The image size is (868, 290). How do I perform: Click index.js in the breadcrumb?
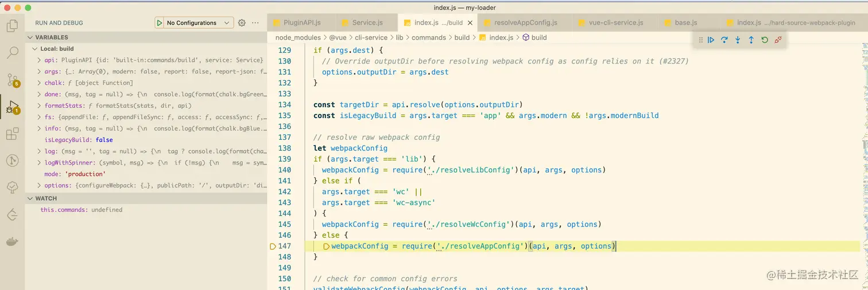pos(496,38)
